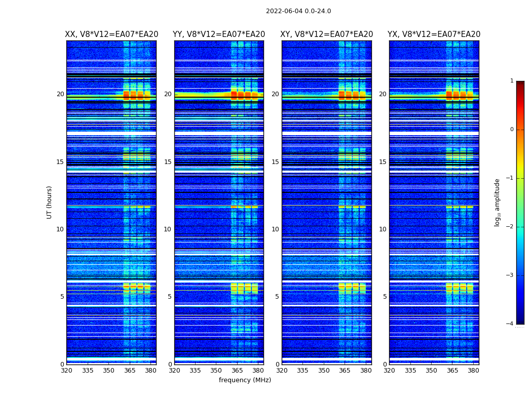This screenshot has height=405, width=532.
Task: Click the green region of the colorbar near -1.5
Action: 520,202
